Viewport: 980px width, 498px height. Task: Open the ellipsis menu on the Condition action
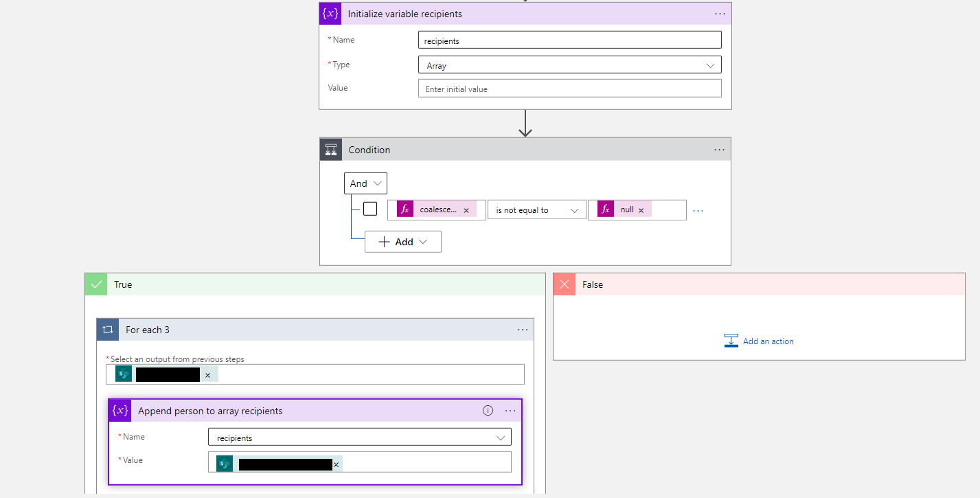tap(719, 149)
